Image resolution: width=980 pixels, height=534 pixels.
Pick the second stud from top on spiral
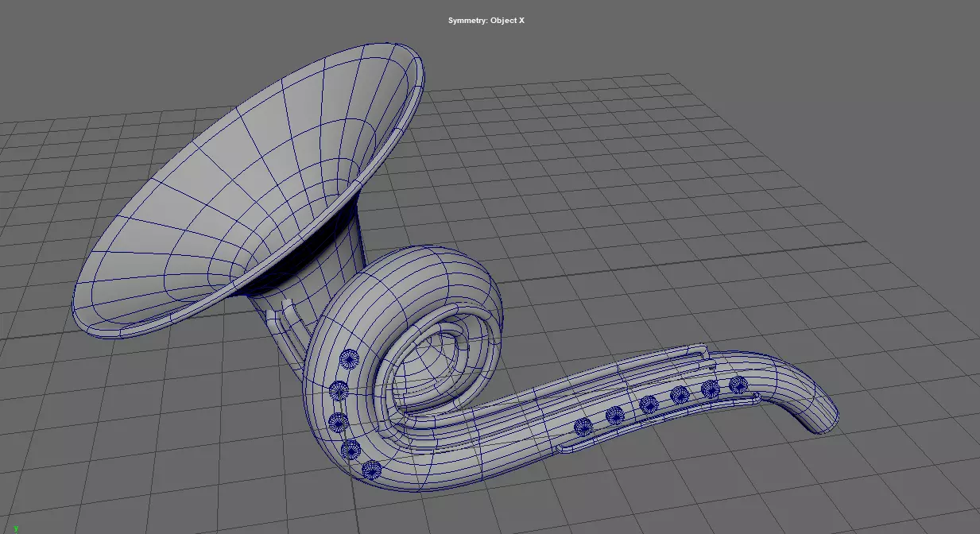click(339, 390)
